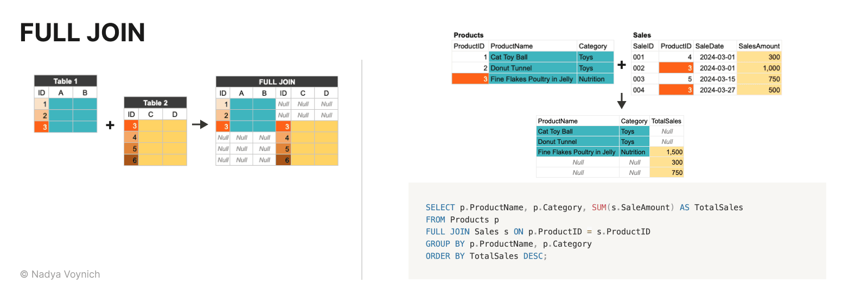Click the down arrow below the Products table
The width and height of the screenshot is (868, 295).
point(622,101)
